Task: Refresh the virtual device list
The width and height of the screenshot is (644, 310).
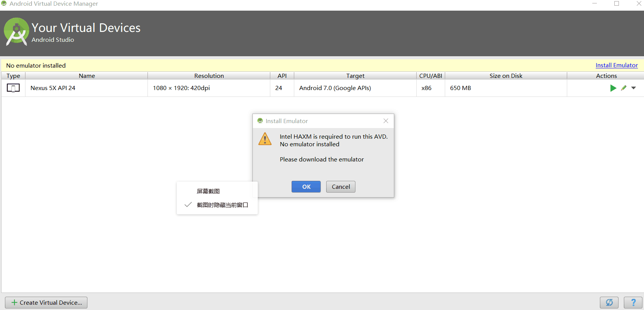Action: click(609, 302)
